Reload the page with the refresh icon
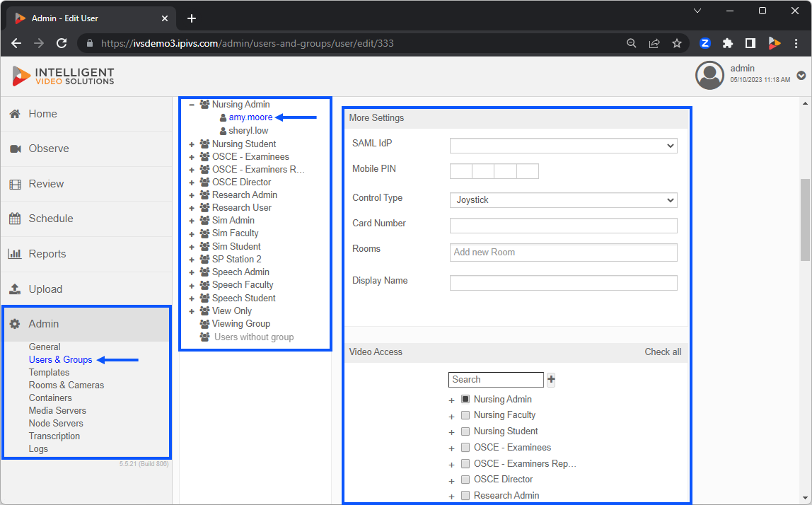This screenshot has height=505, width=812. tap(62, 44)
